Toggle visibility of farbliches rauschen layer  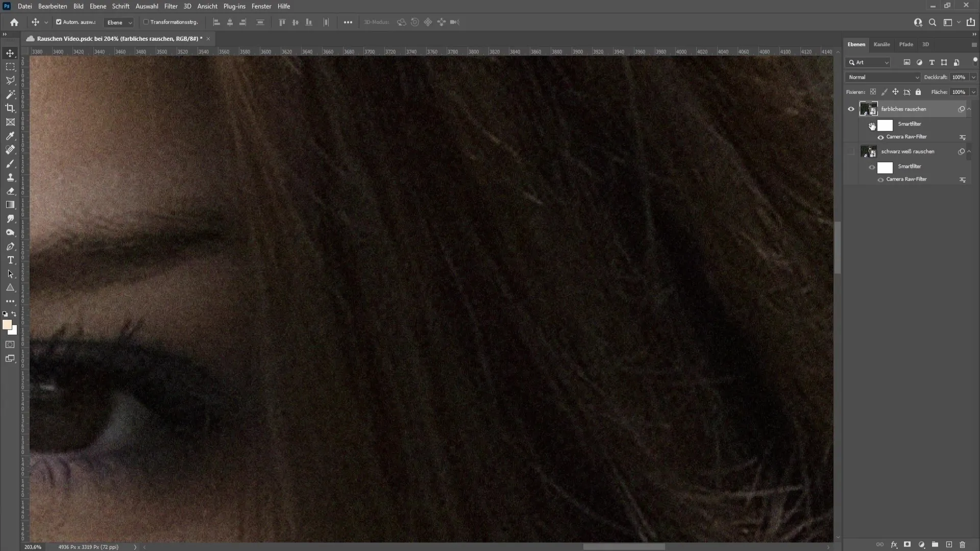pos(851,109)
